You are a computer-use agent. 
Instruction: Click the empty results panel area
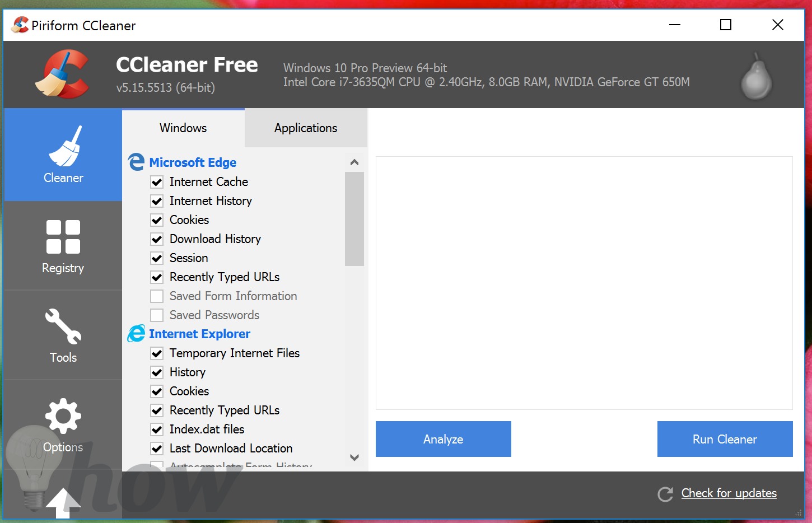584,283
